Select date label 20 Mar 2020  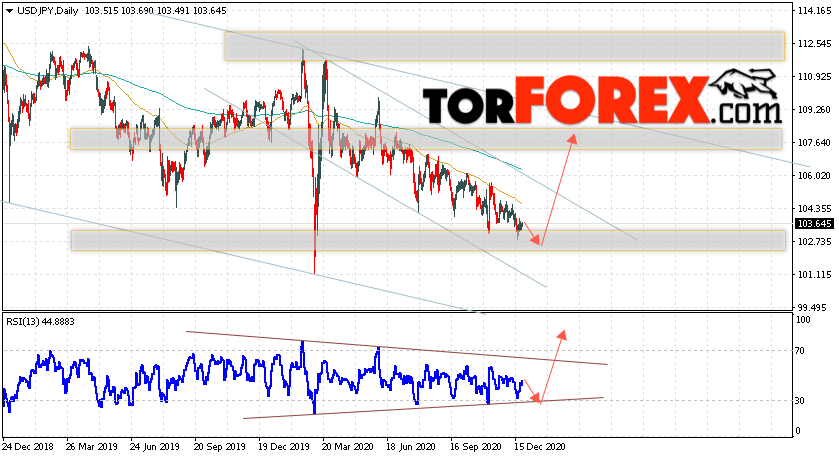[x=348, y=446]
